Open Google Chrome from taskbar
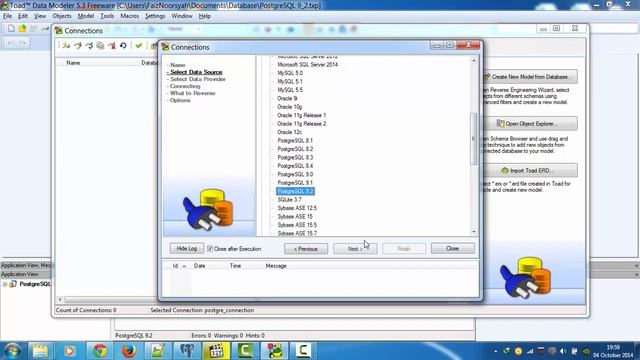This screenshot has height=360, width=640. [x=99, y=351]
